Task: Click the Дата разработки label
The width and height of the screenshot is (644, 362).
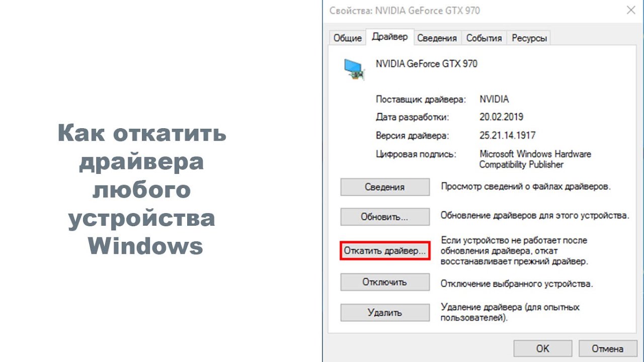Action: (412, 118)
